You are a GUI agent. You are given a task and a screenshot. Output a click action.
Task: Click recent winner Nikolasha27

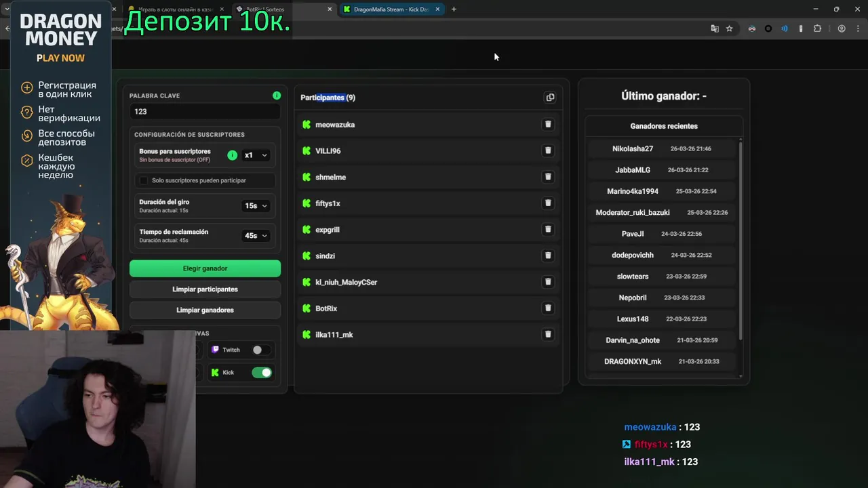coord(633,148)
